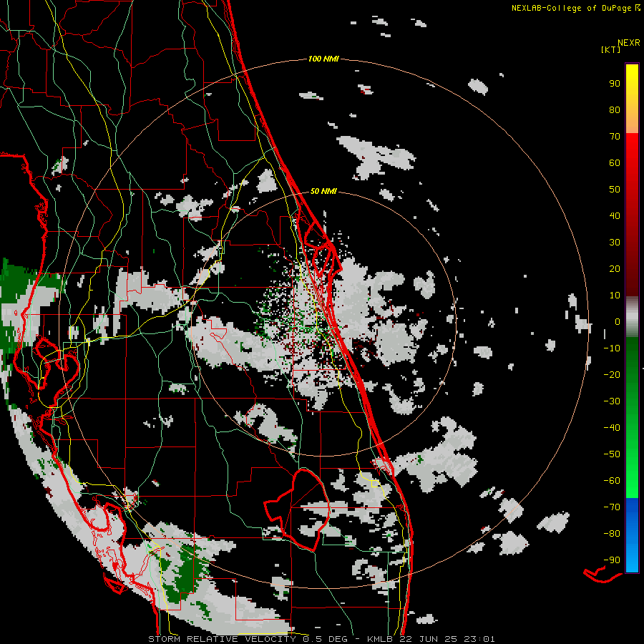Click the -40 value on velocity scale
This screenshot has width=644, height=644.
click(612, 428)
